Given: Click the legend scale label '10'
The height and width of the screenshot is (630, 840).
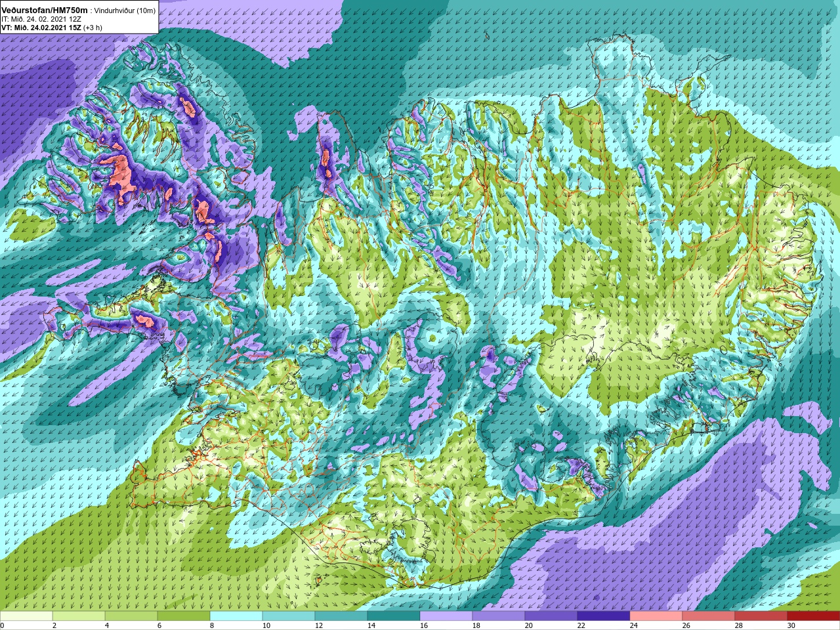Looking at the screenshot, I should tap(266, 625).
